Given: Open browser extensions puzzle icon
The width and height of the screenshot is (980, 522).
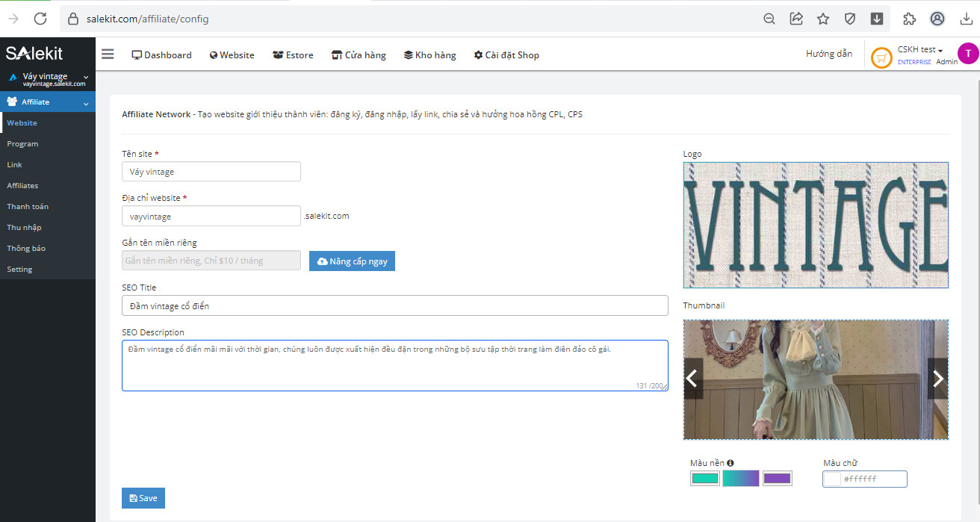Looking at the screenshot, I should (909, 19).
